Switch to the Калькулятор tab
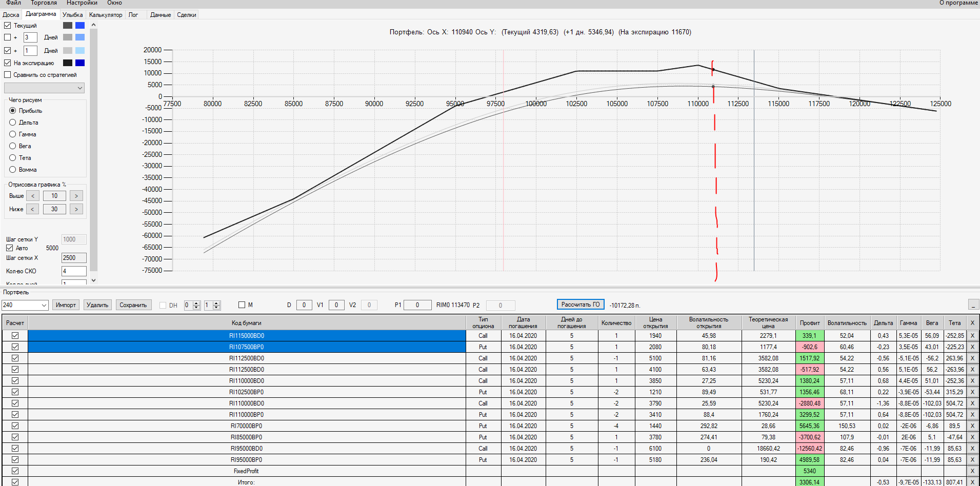 tap(106, 15)
